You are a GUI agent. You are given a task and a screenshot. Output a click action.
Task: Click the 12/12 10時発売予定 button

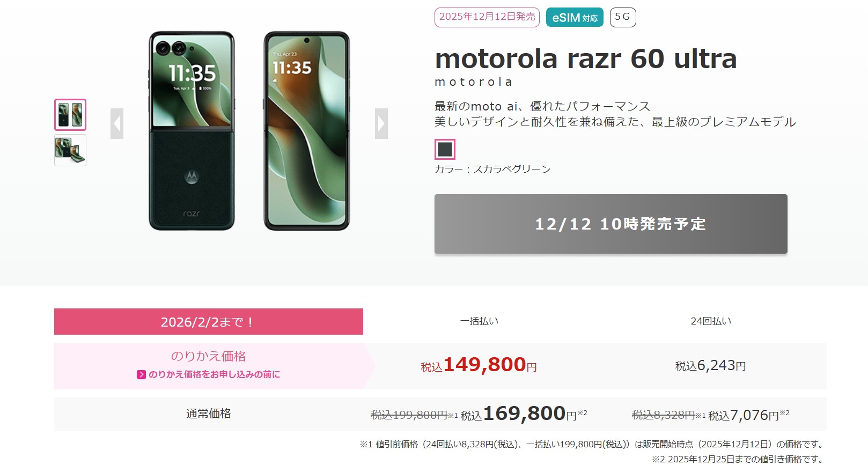click(x=611, y=224)
